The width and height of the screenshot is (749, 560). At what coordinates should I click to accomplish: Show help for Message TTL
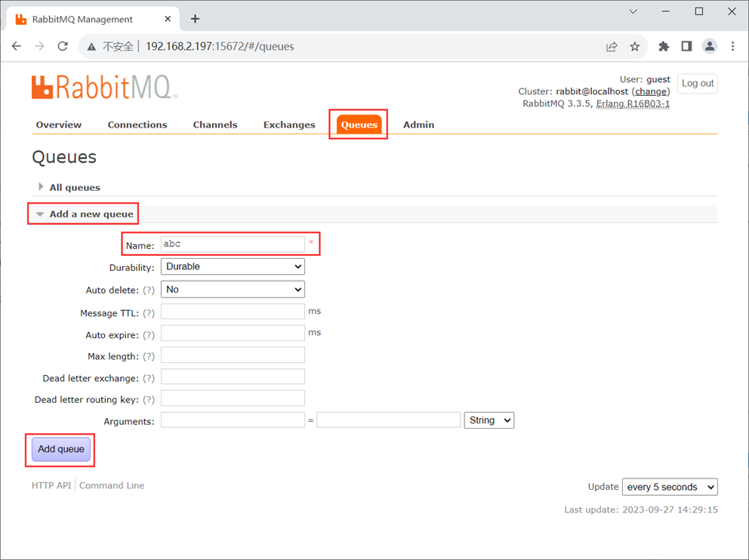[x=149, y=313]
